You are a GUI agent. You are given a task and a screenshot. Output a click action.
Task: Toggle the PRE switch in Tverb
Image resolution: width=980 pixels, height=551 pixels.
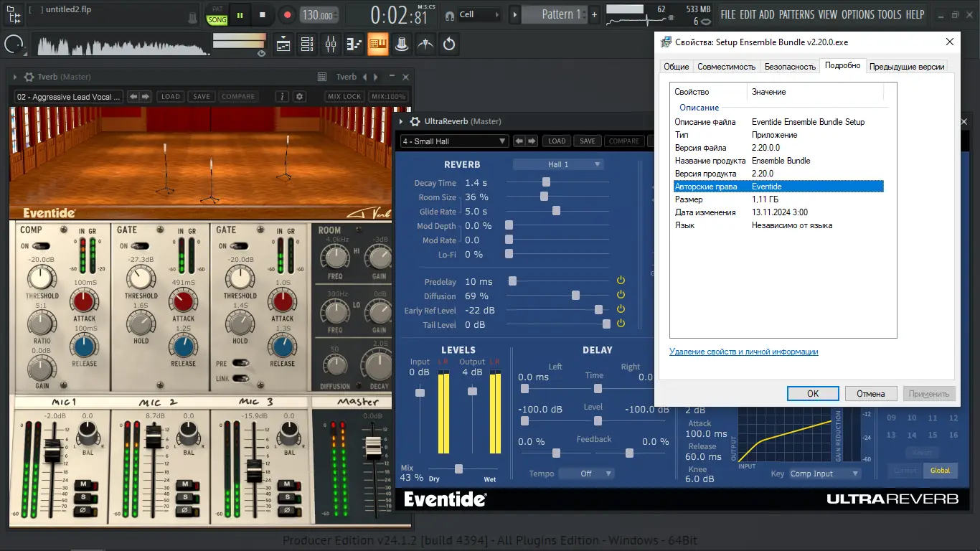pos(240,364)
